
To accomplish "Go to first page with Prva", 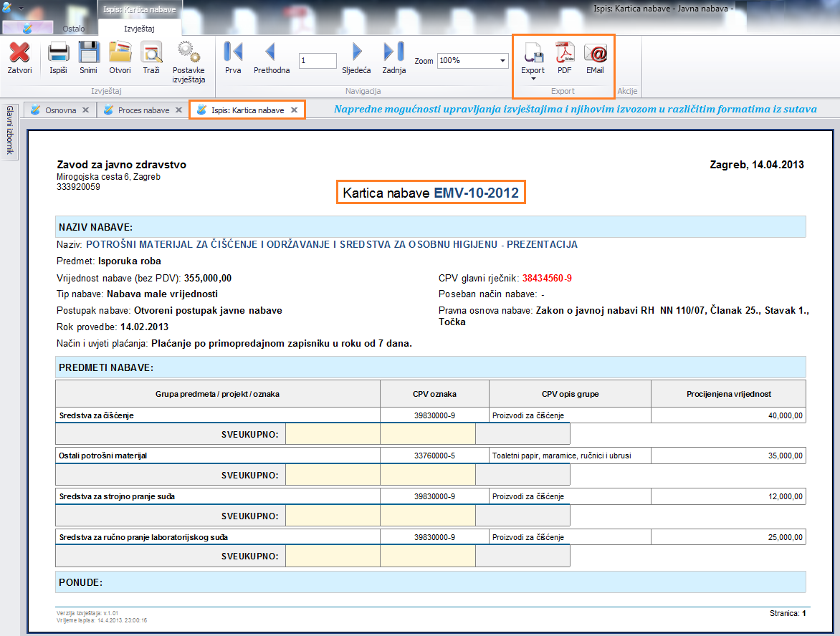I will (233, 58).
